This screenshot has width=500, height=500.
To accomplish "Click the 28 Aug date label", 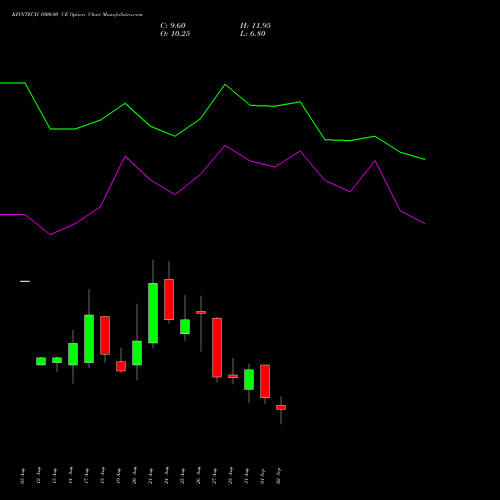I will [x=230, y=476].
